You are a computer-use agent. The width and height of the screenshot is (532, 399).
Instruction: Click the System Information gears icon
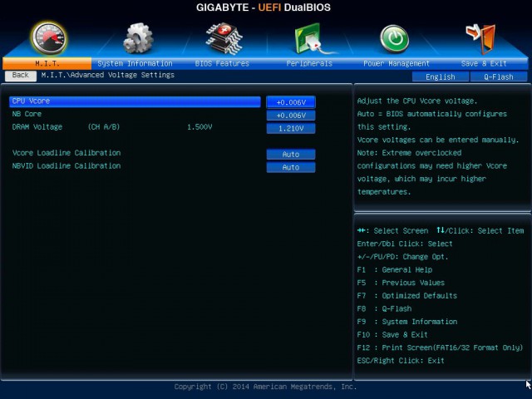[138, 38]
